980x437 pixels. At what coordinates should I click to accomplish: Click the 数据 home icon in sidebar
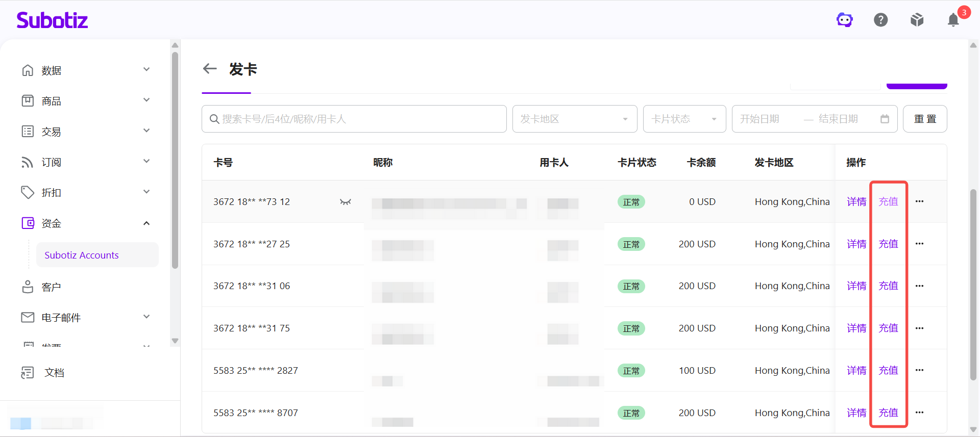coord(28,70)
